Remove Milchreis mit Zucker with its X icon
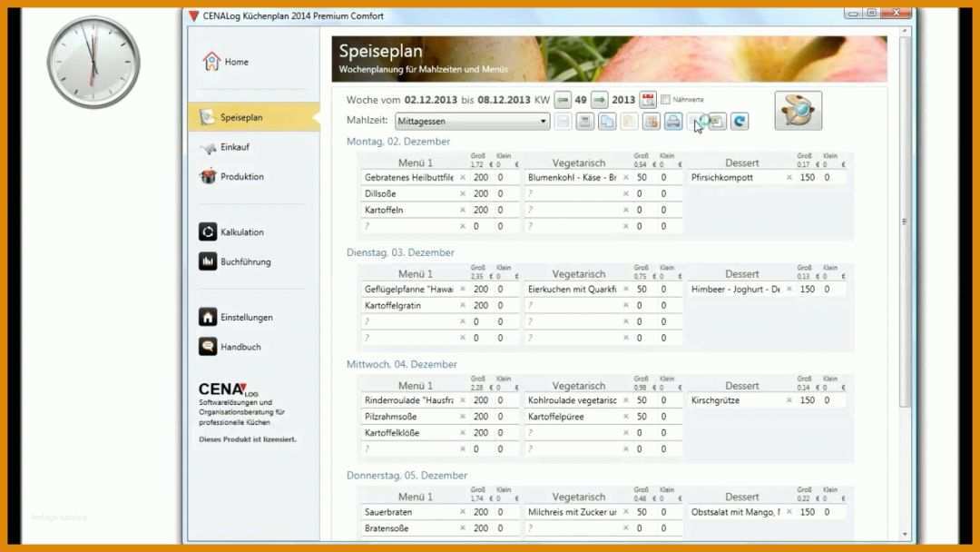980x552 pixels. (625, 511)
